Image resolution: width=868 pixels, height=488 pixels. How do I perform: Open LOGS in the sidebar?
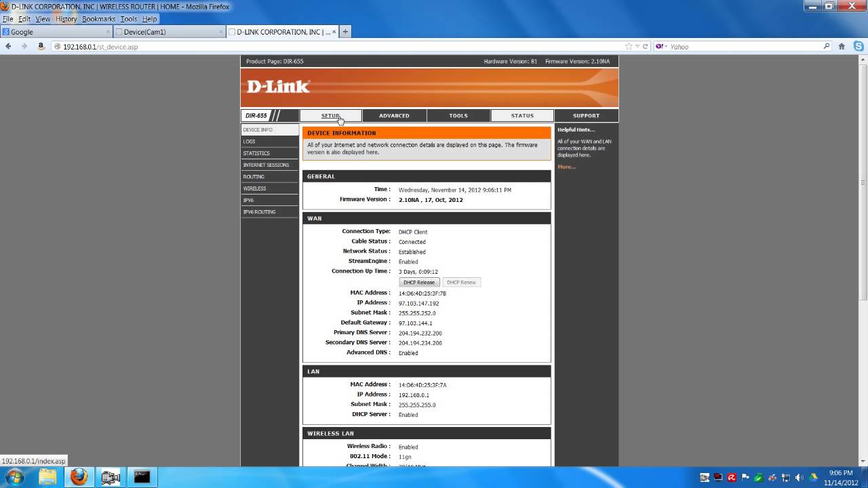click(270, 142)
